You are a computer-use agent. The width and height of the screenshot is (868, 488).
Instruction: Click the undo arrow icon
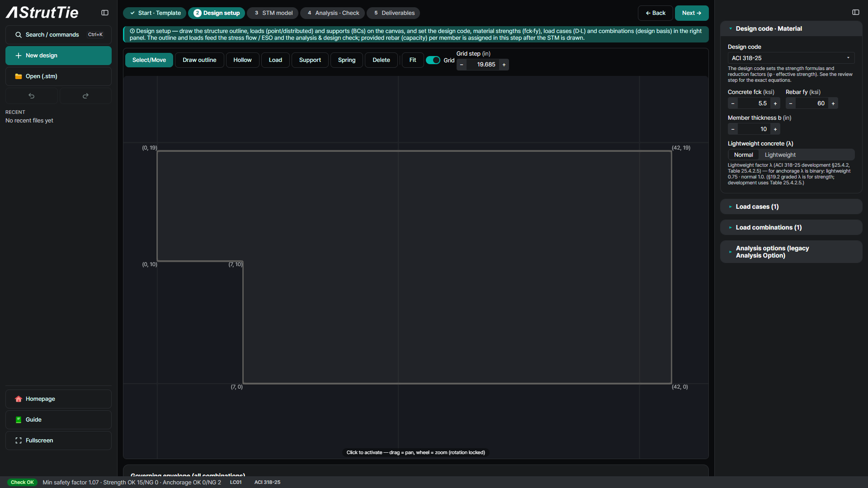click(x=32, y=96)
